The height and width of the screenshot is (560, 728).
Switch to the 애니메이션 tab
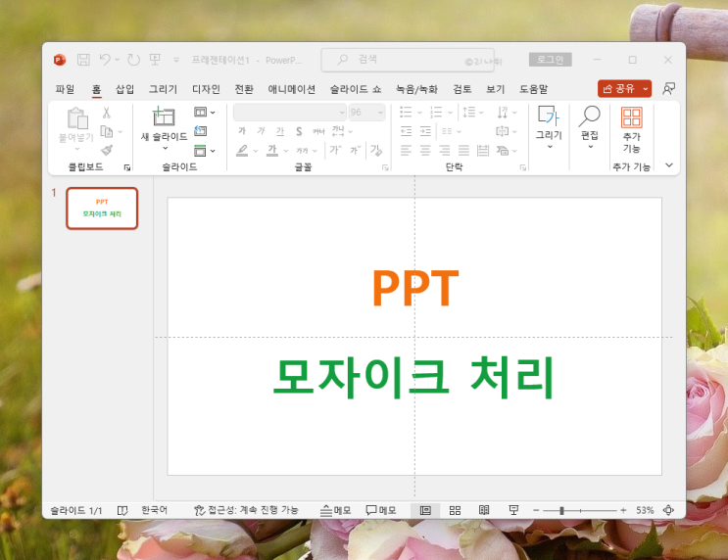[x=292, y=89]
